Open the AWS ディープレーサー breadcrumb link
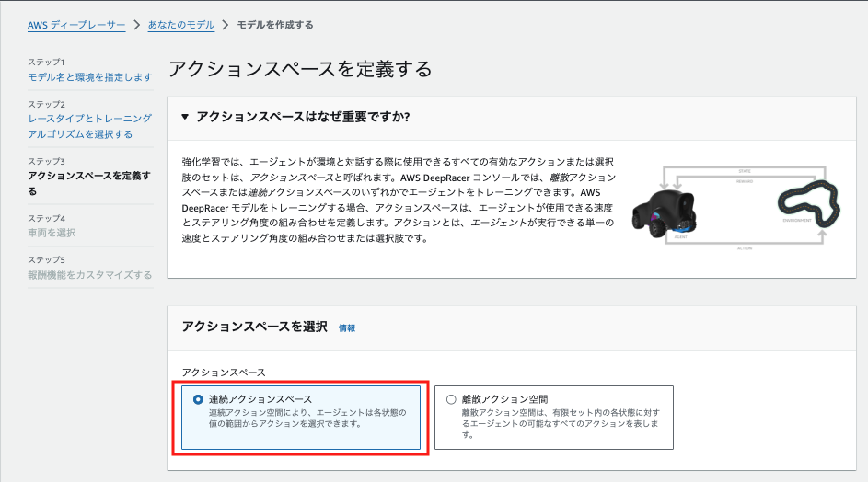This screenshot has width=868, height=482. point(76,25)
